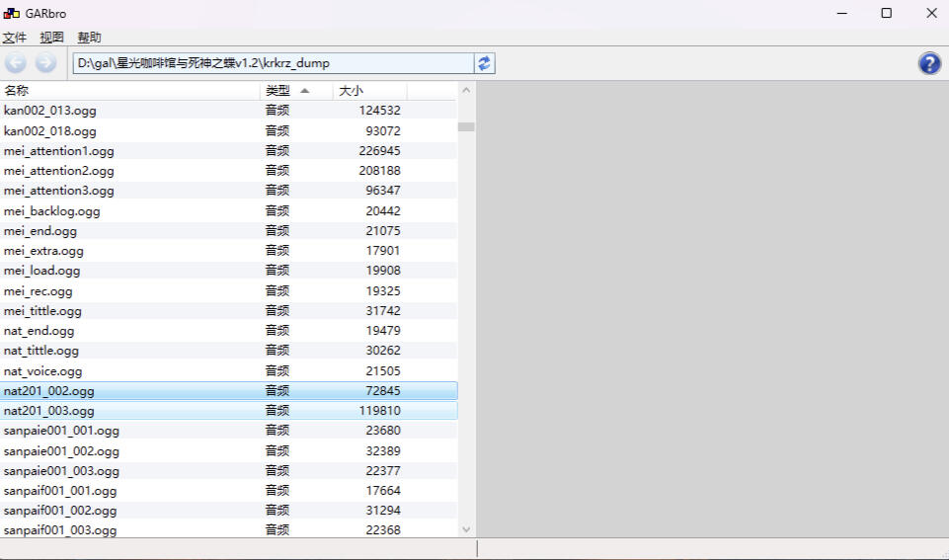
Task: Select mei_end.ogg
Action: point(228,231)
